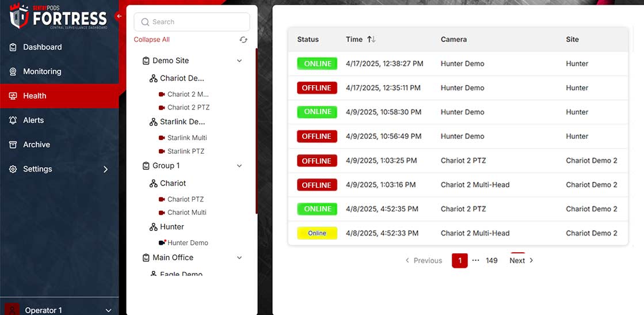644x315 pixels.
Task: Click the SentryPods Fortress logo
Action: coord(58,17)
